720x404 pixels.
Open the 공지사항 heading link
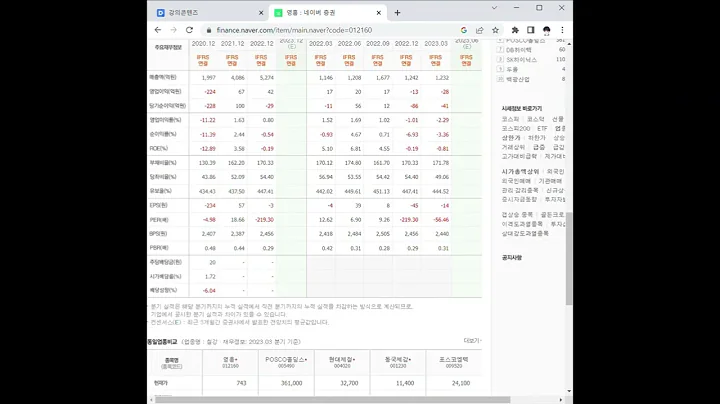[x=512, y=258]
